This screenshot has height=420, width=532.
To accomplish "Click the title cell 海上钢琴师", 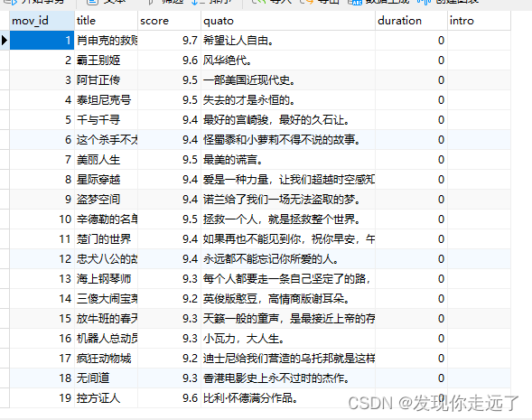I will (107, 279).
